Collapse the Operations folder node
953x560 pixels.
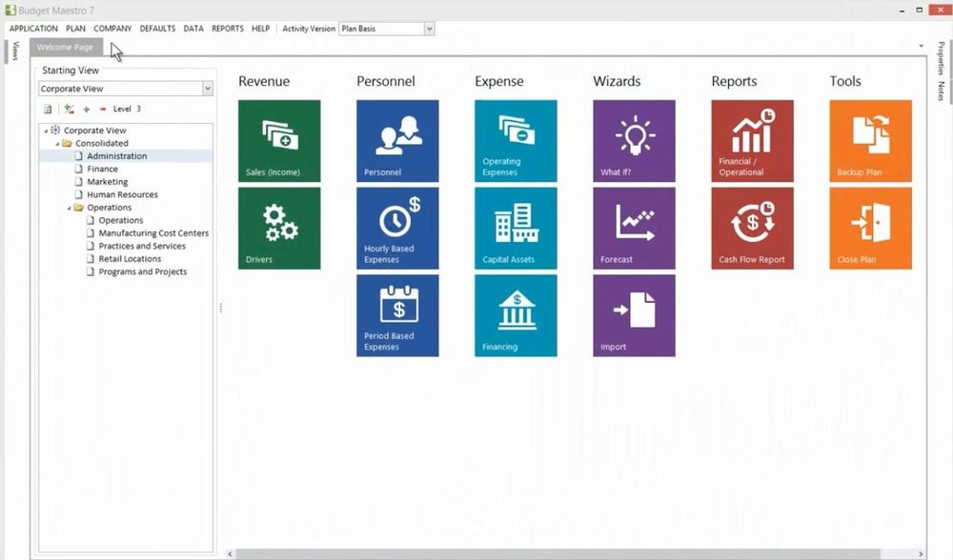coord(69,208)
